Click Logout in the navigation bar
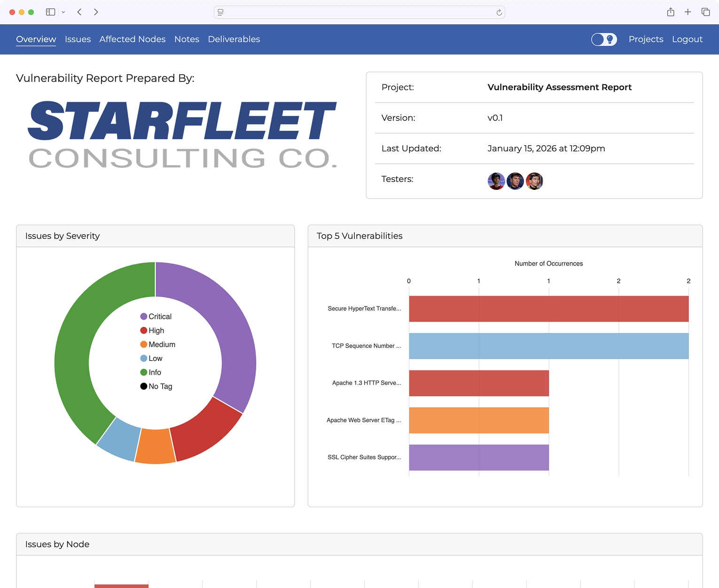This screenshot has width=719, height=588. point(687,39)
